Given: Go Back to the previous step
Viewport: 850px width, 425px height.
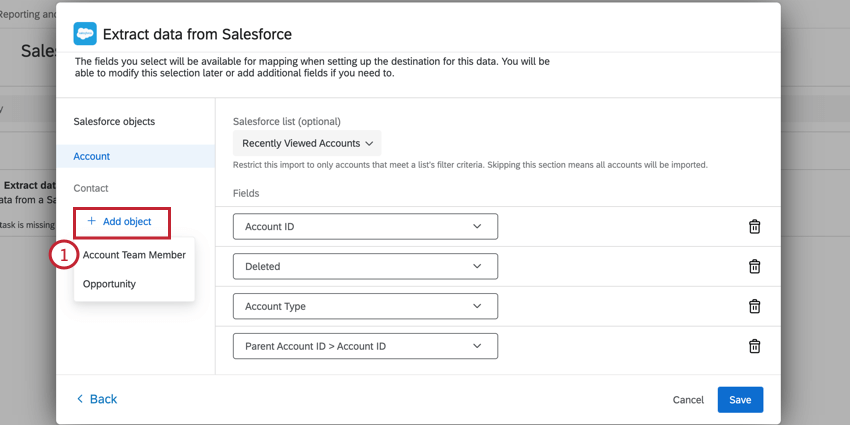Looking at the screenshot, I should (x=97, y=399).
